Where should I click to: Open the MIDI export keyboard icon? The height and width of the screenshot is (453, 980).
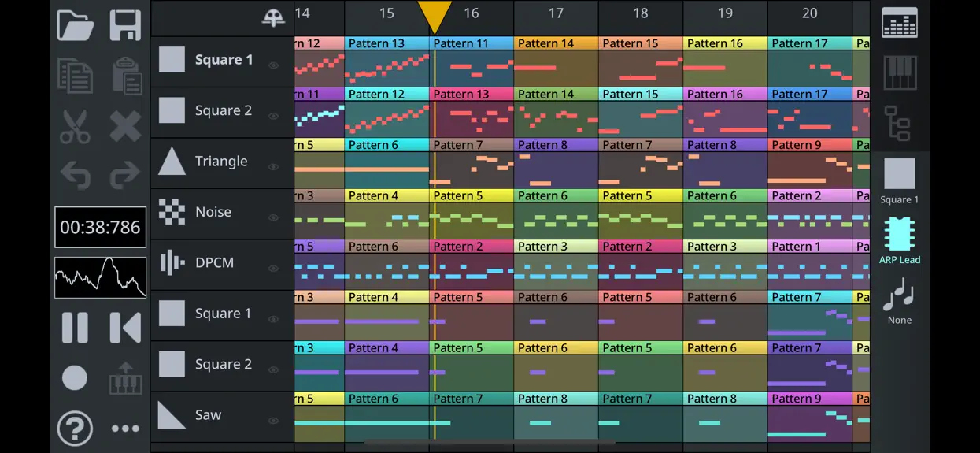coord(125,378)
